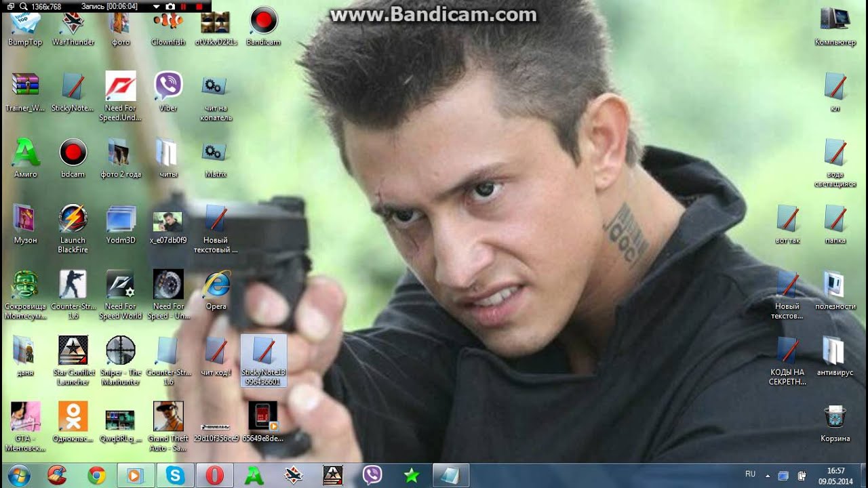The height and width of the screenshot is (488, 868).
Task: Select the КОДЫ НА СЕКРЕТН... file
Action: click(x=787, y=361)
